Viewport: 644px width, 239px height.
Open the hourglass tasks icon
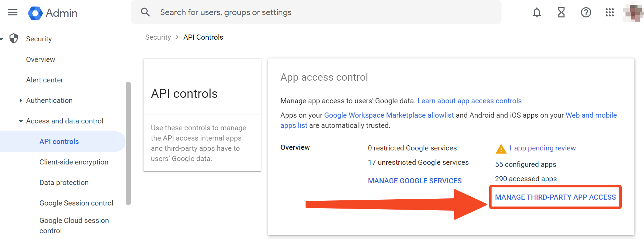tap(561, 13)
